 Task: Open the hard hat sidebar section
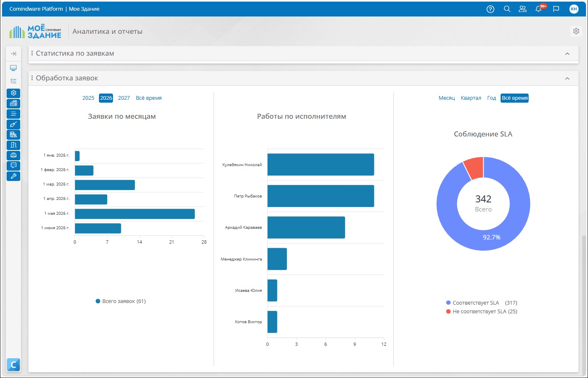pyautogui.click(x=13, y=155)
